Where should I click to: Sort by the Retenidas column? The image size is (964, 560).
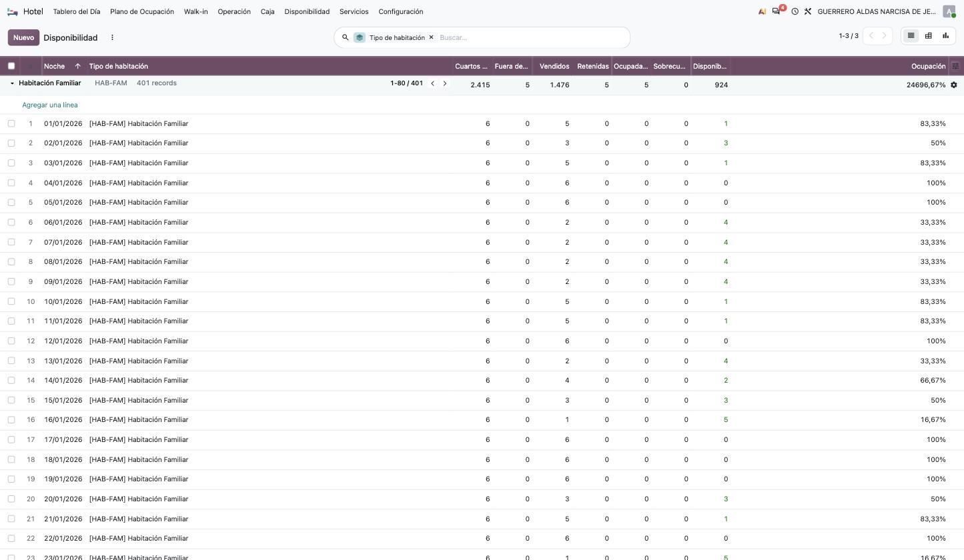coord(592,66)
